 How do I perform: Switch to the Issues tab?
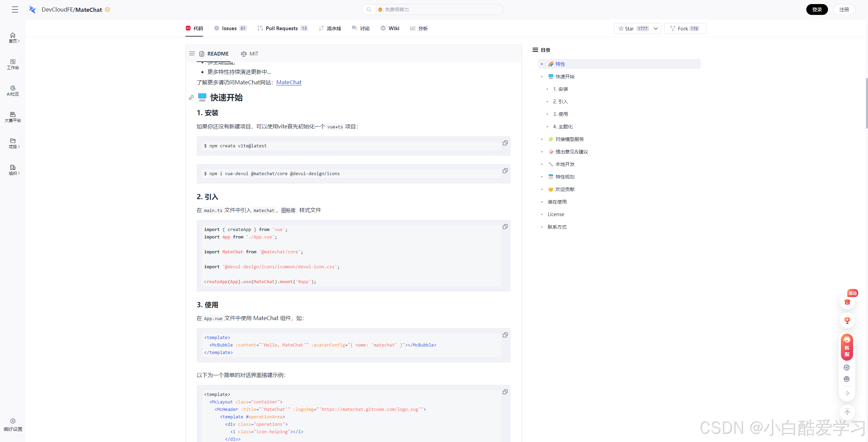pyautogui.click(x=230, y=28)
